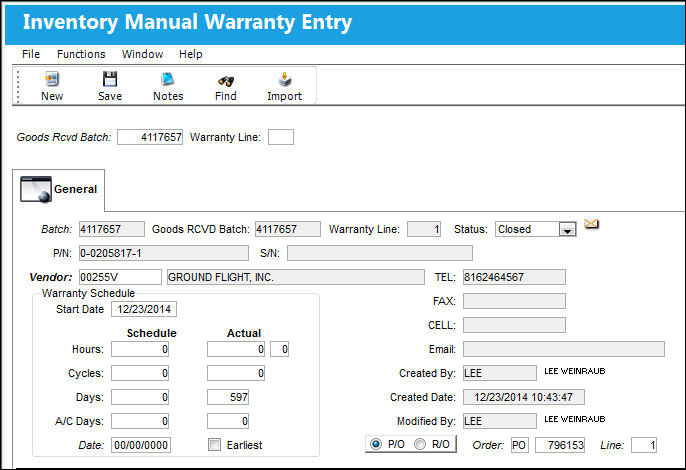Click the Start Date field 12/23/2014
Viewport: 686px width, 470px height.
click(144, 309)
